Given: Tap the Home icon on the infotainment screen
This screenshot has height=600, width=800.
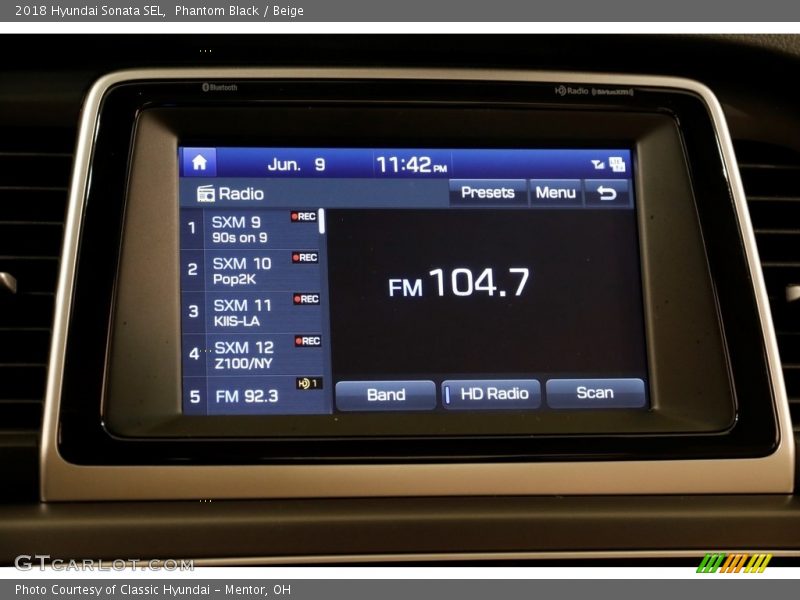Looking at the screenshot, I should point(199,163).
